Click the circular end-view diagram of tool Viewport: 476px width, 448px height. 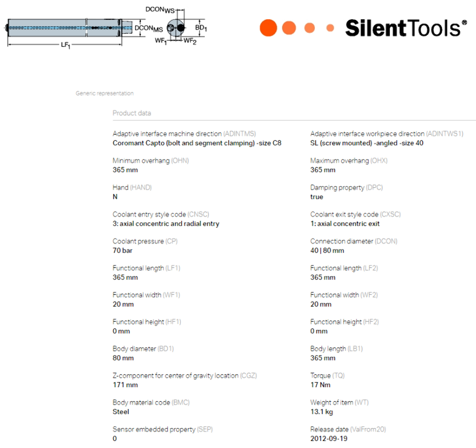pos(176,28)
